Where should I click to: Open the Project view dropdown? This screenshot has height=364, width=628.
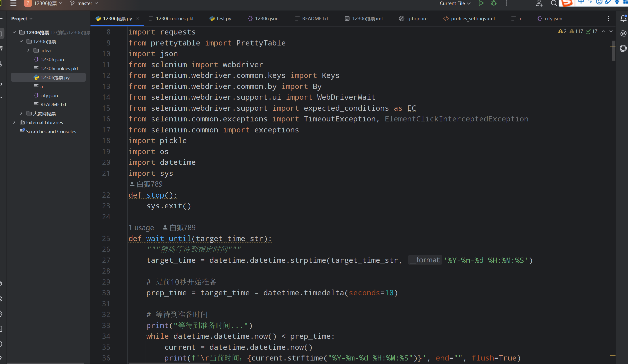tap(22, 18)
